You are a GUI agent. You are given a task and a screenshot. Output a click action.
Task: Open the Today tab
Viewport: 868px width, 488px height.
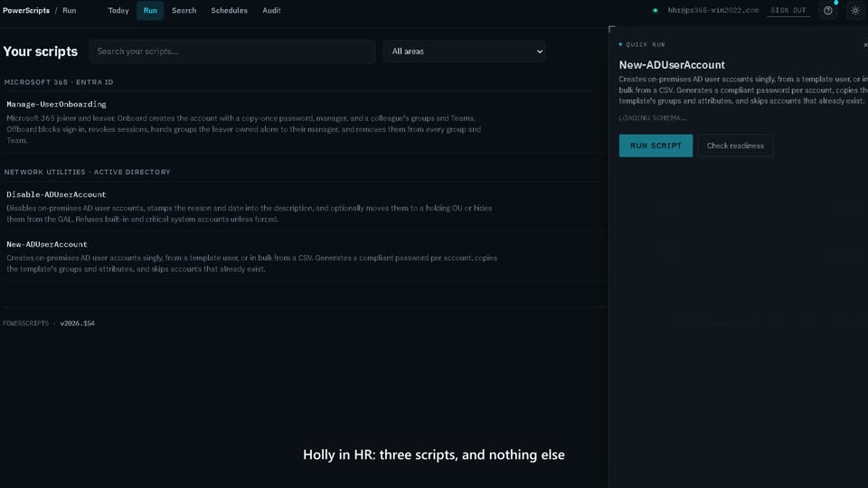click(x=118, y=11)
